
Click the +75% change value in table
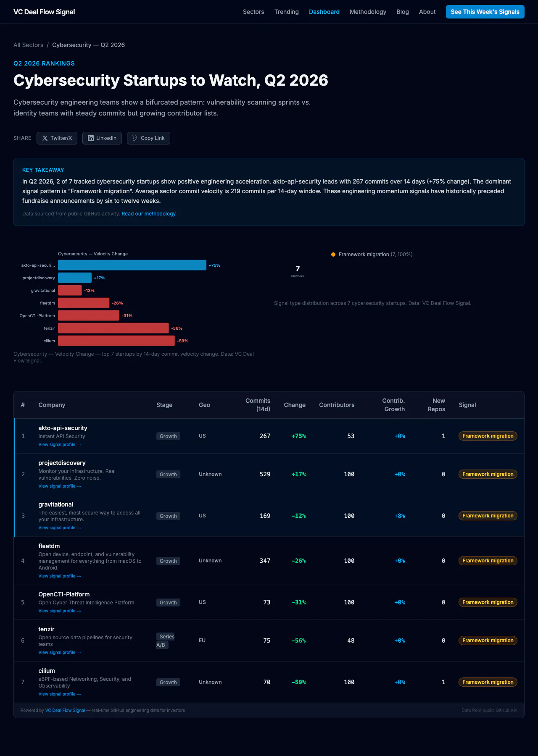tap(299, 436)
